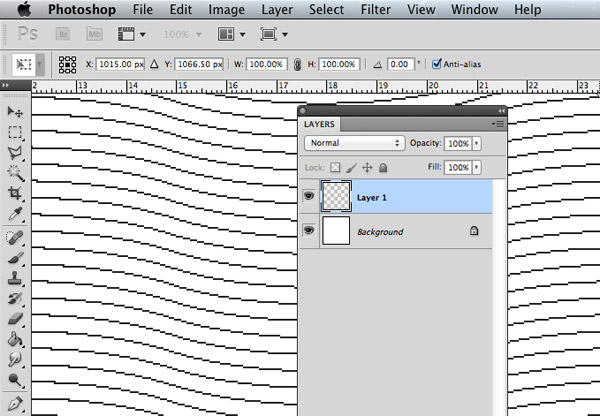600x416 pixels.
Task: Select the Eyedropper tool
Action: click(x=15, y=214)
